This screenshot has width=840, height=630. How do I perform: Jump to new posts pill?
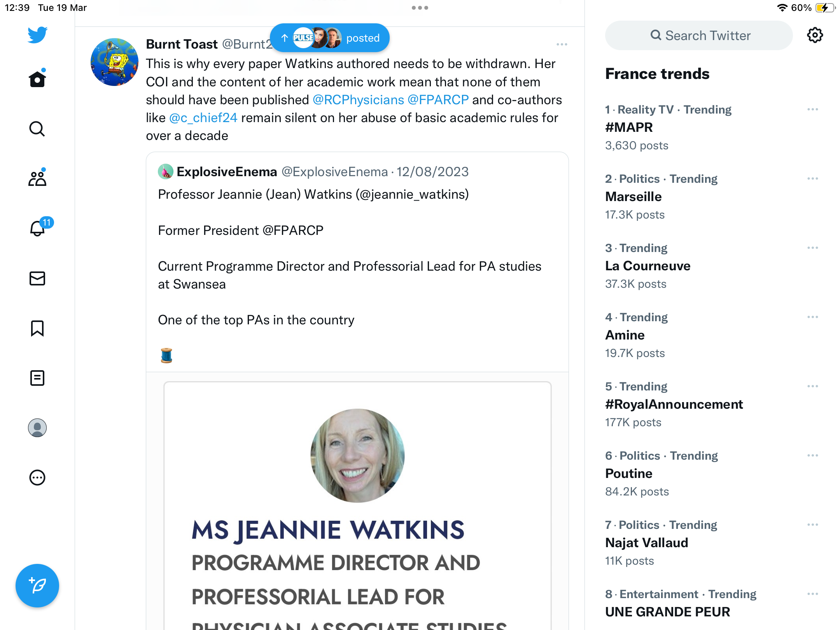point(330,38)
